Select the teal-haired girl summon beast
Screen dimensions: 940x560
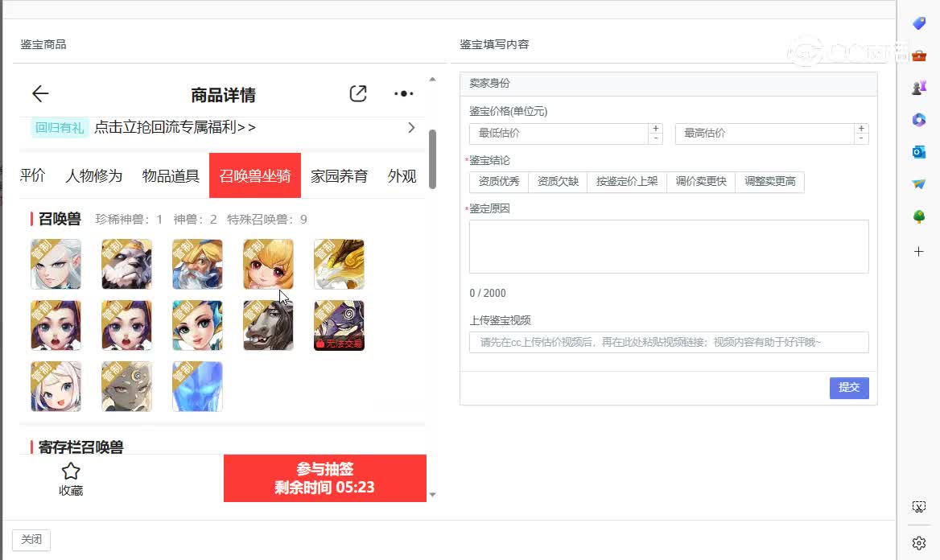[x=197, y=326]
